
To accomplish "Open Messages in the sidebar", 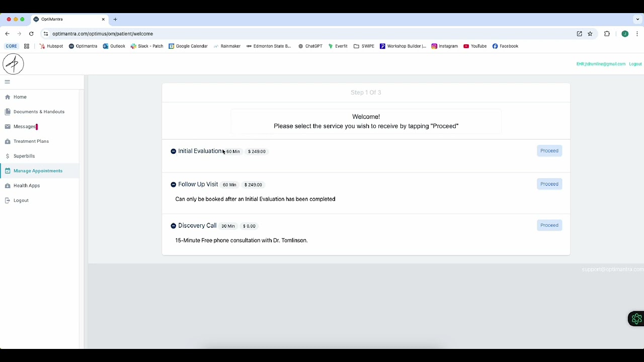I will click(x=24, y=127).
